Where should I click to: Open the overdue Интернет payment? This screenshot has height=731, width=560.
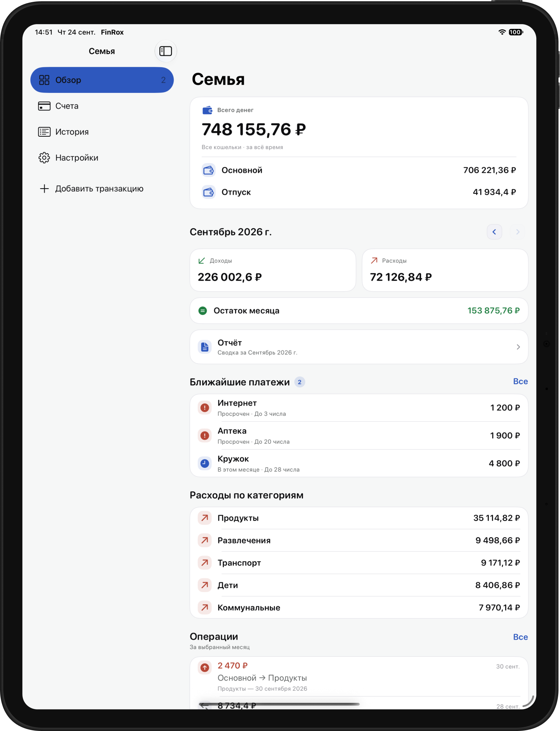click(x=359, y=408)
